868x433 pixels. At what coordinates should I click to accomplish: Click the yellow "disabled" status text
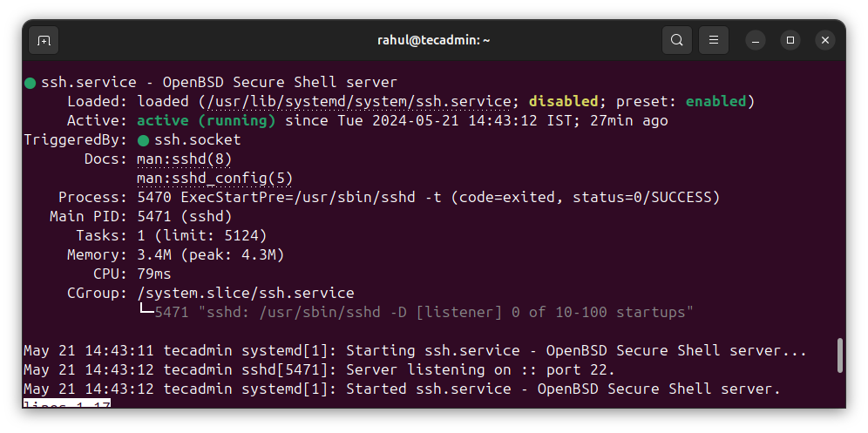coord(563,102)
